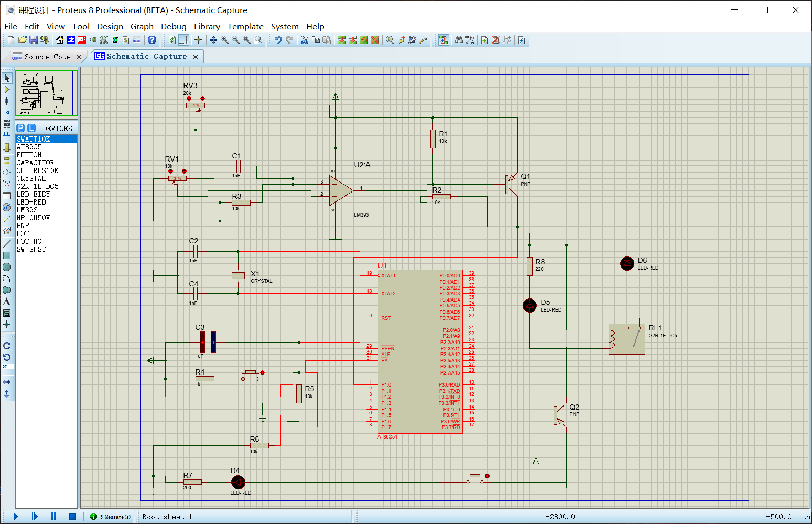Viewport: 812px width, 524px height.
Task: Open the Template menu
Action: coord(245,26)
